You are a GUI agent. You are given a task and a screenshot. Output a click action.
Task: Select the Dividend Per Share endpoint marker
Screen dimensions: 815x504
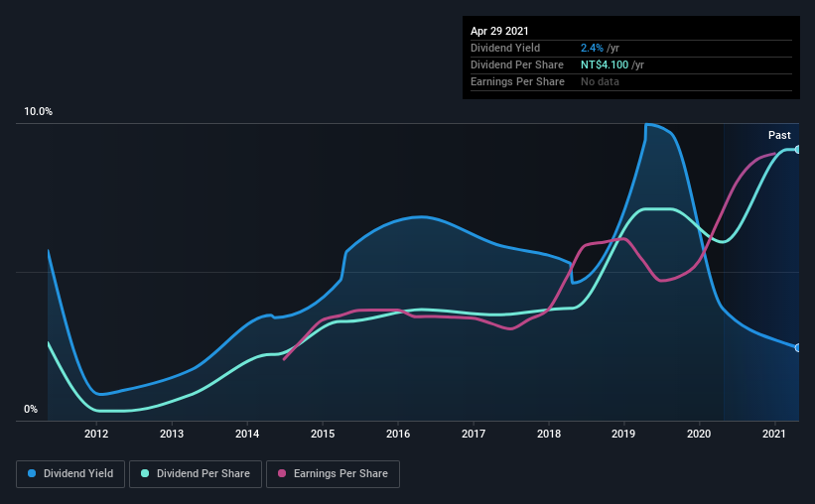798,150
